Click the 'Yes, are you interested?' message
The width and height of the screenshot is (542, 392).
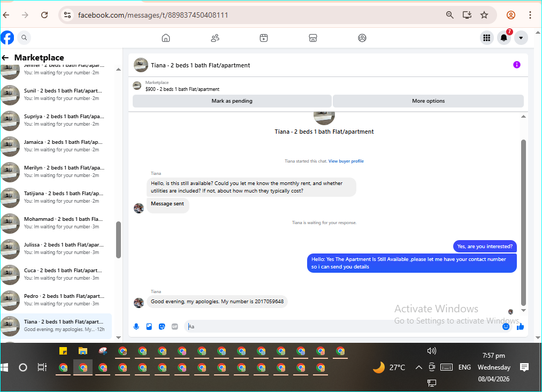(x=485, y=246)
